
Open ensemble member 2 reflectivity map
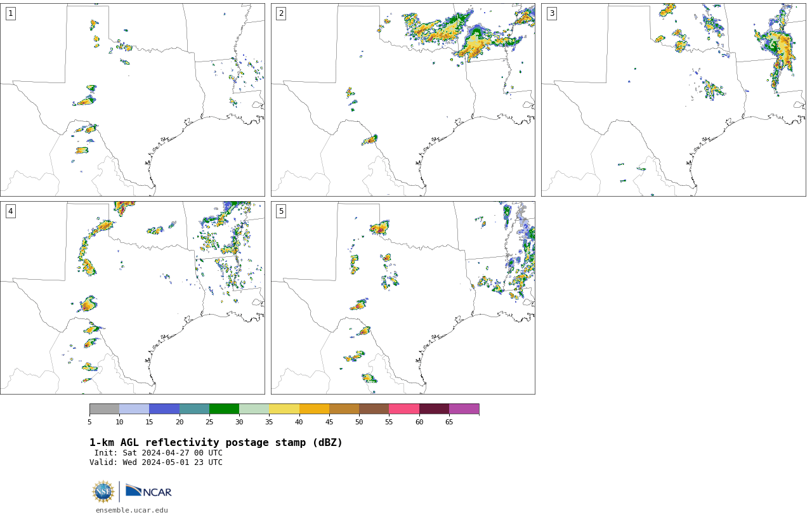[x=403, y=100]
